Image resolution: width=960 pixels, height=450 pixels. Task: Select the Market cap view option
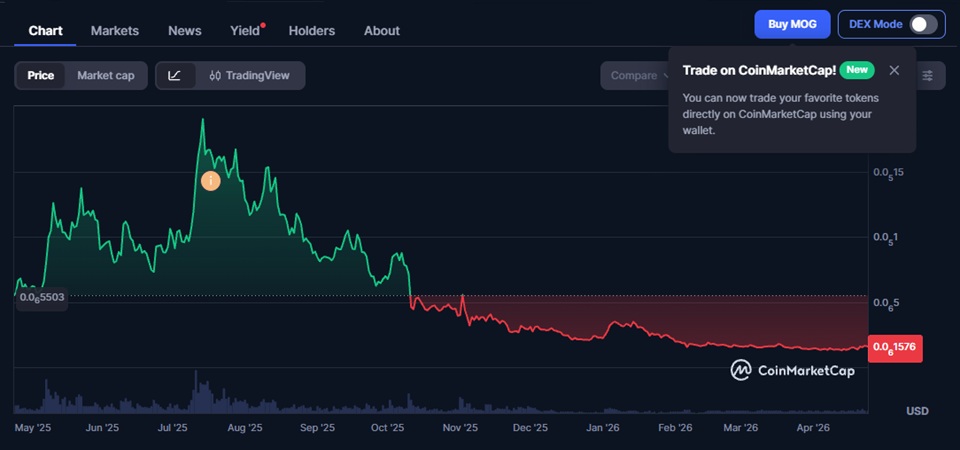(x=105, y=75)
